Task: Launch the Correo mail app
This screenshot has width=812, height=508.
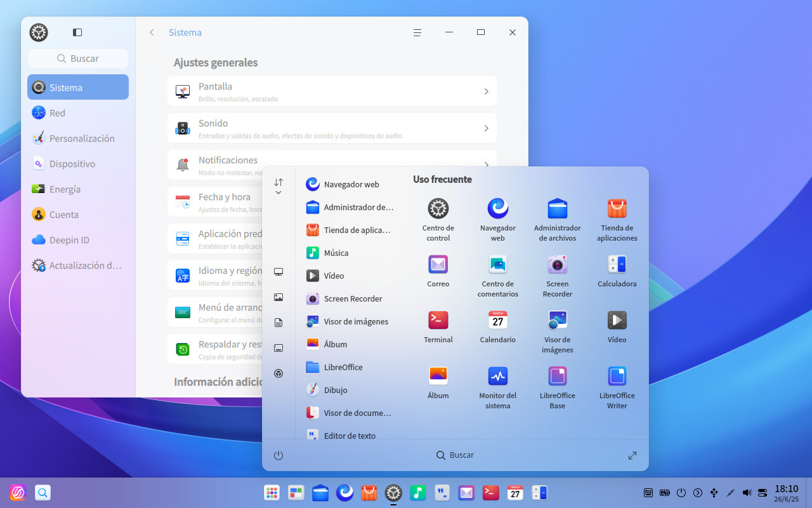Action: coord(438,265)
